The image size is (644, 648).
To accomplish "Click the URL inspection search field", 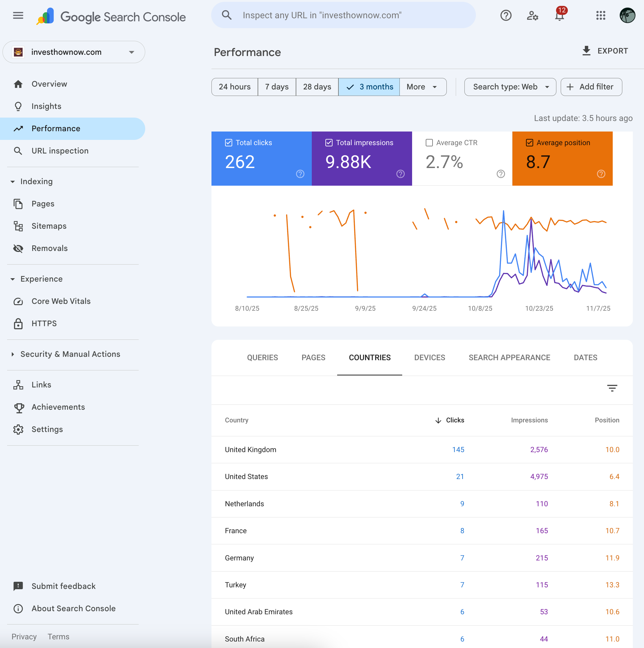I will [x=342, y=15].
